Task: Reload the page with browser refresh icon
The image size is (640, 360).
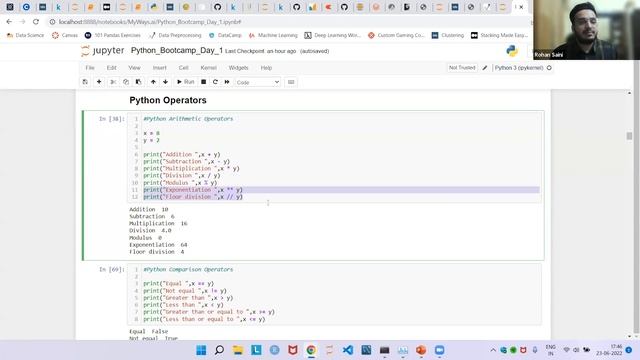Action: tap(36, 22)
